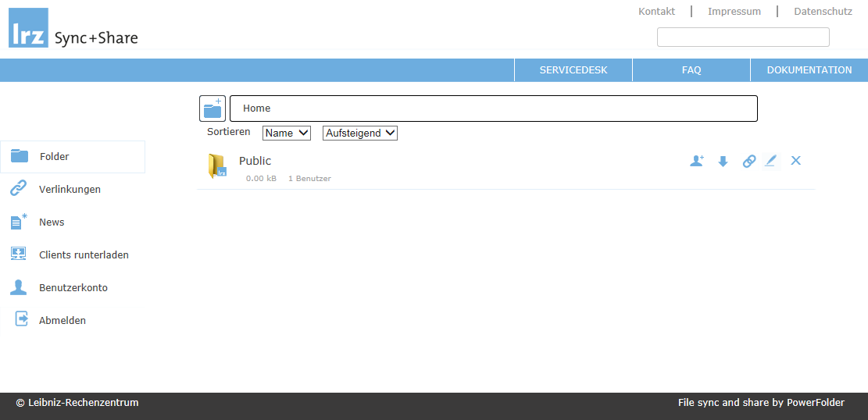Viewport: 868px width, 420px height.
Task: Delete Public folder using X icon
Action: (796, 161)
